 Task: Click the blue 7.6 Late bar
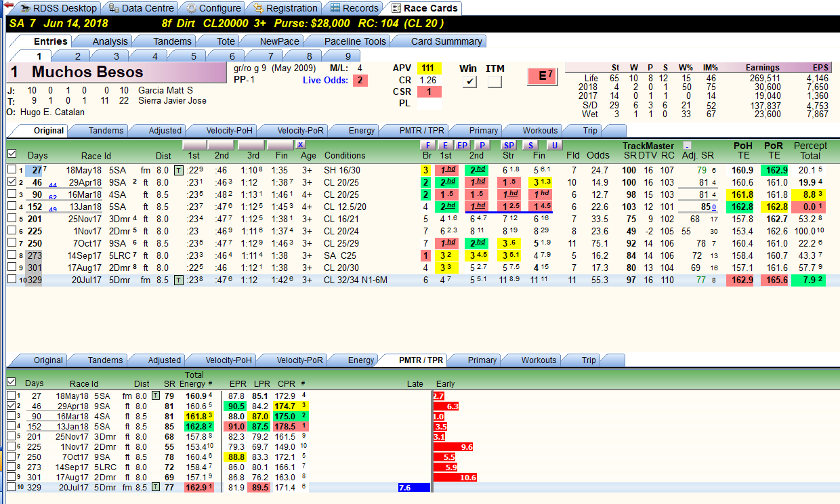coord(415,488)
